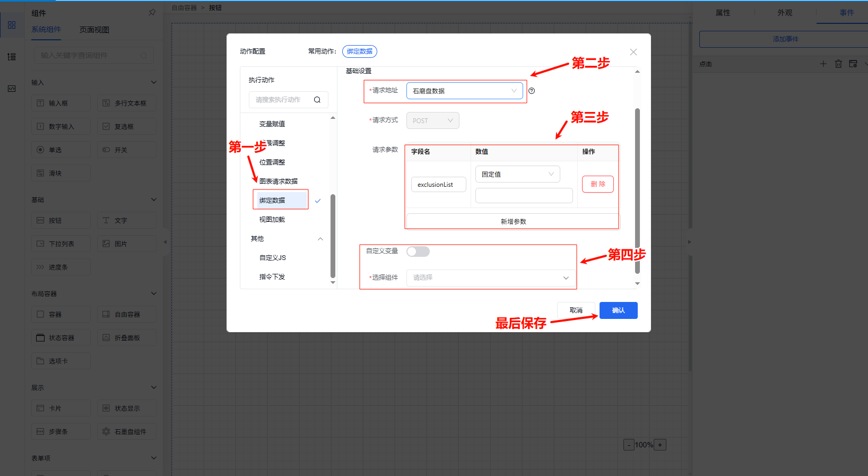Viewport: 868px width, 476px height.
Task: Click the 新增参数 button
Action: coord(513,221)
